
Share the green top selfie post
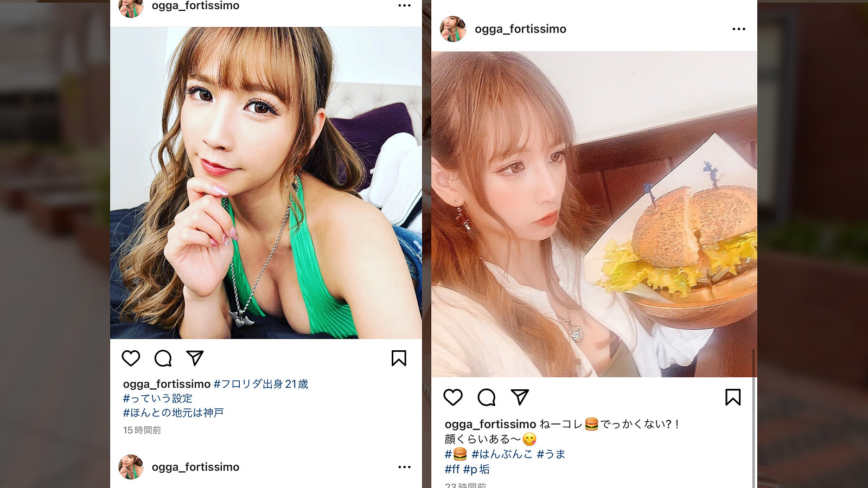195,358
